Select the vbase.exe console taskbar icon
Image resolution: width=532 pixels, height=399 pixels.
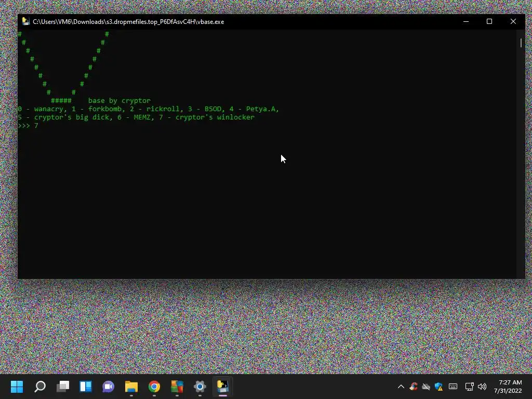point(222,386)
